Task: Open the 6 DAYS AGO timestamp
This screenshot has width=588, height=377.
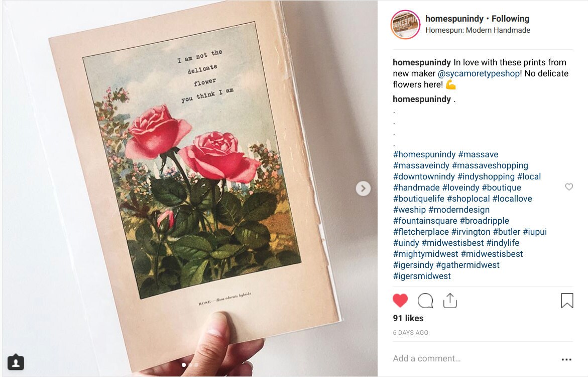Action: click(x=411, y=333)
